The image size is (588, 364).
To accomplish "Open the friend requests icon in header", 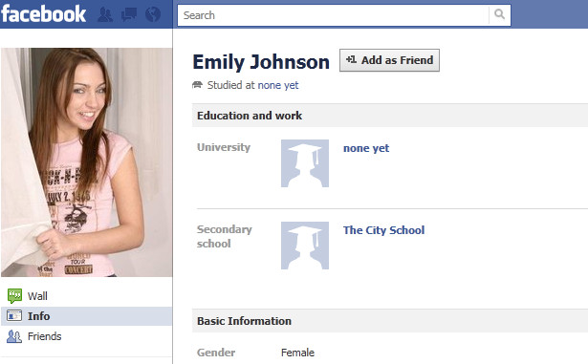I will pos(105,14).
